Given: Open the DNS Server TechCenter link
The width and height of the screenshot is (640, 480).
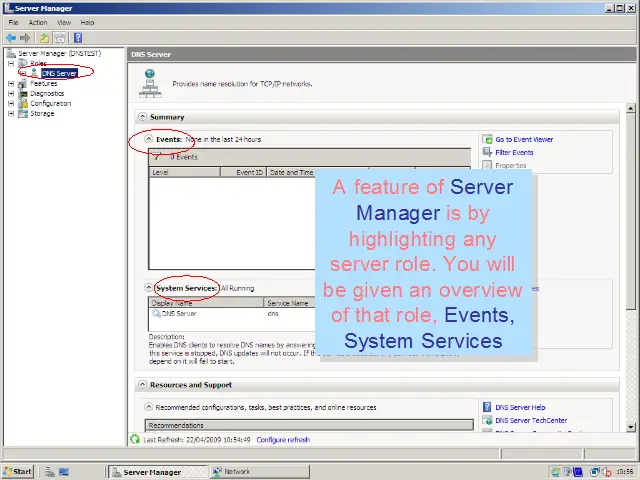Looking at the screenshot, I should (x=531, y=420).
